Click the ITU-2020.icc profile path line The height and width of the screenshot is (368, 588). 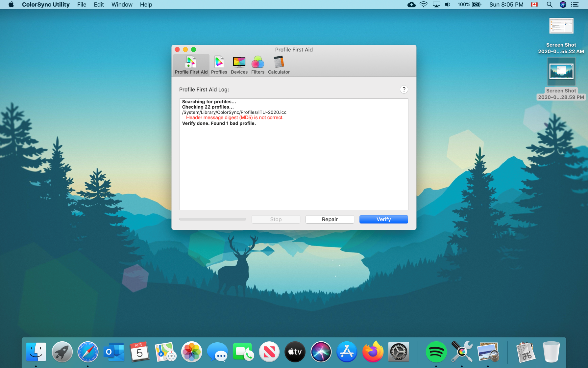pos(234,112)
